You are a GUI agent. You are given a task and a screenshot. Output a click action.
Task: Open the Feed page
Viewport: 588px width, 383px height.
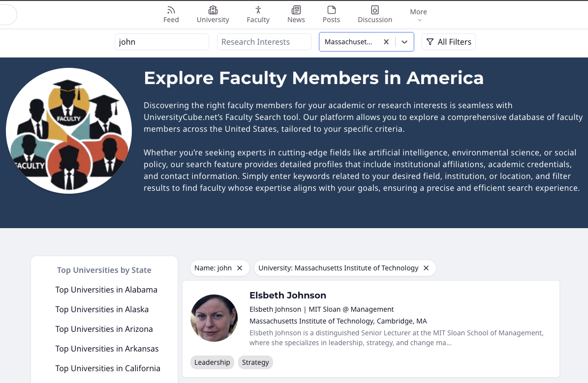(171, 15)
